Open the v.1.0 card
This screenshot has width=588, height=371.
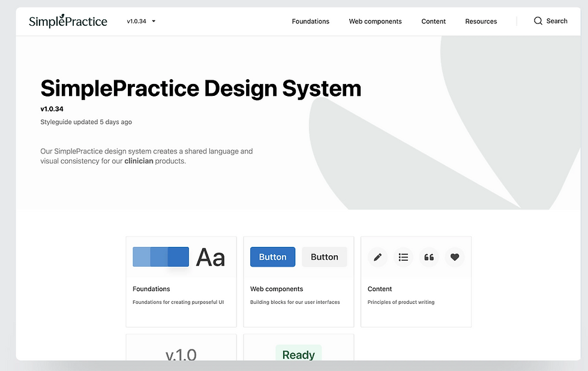pyautogui.click(x=181, y=348)
